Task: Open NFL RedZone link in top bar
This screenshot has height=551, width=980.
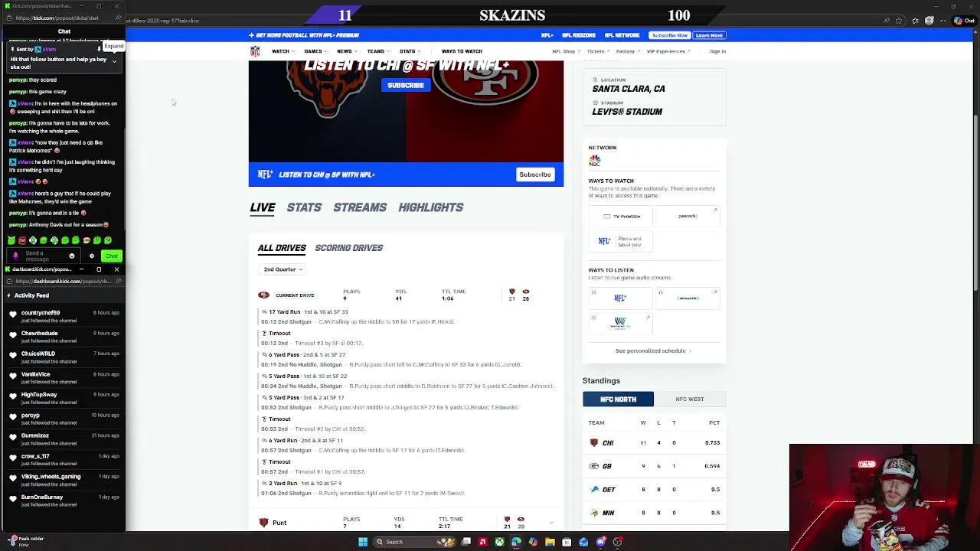Action: (579, 35)
